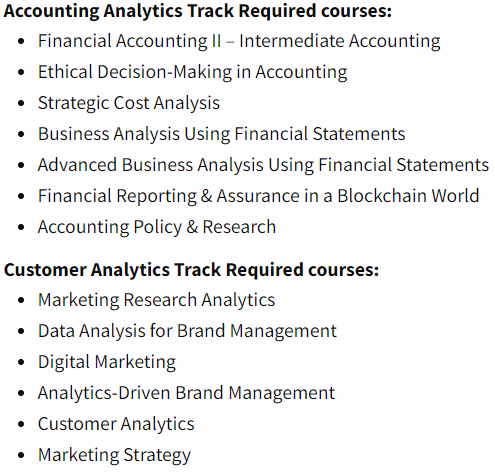Select the Digital Marketing course
Screen dimensions: 495x476
point(107,362)
